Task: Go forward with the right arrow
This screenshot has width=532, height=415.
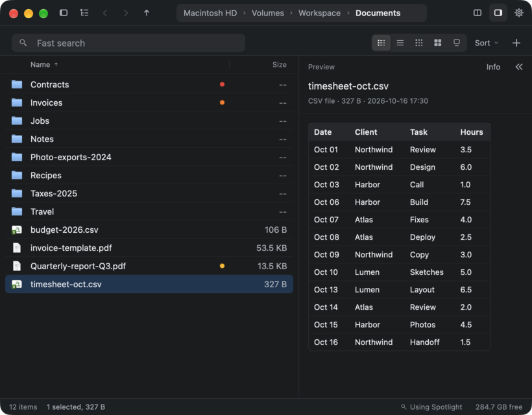Action: pyautogui.click(x=126, y=13)
